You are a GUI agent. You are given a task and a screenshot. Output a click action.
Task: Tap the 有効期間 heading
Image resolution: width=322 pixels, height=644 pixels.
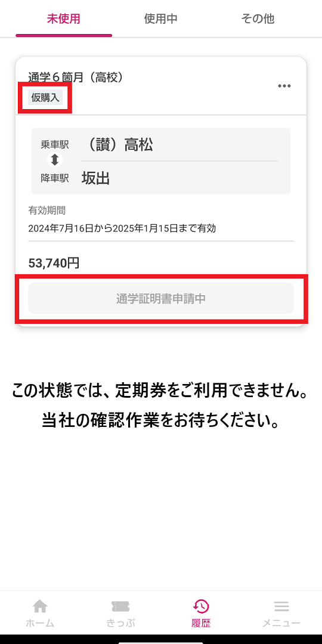pyautogui.click(x=47, y=210)
